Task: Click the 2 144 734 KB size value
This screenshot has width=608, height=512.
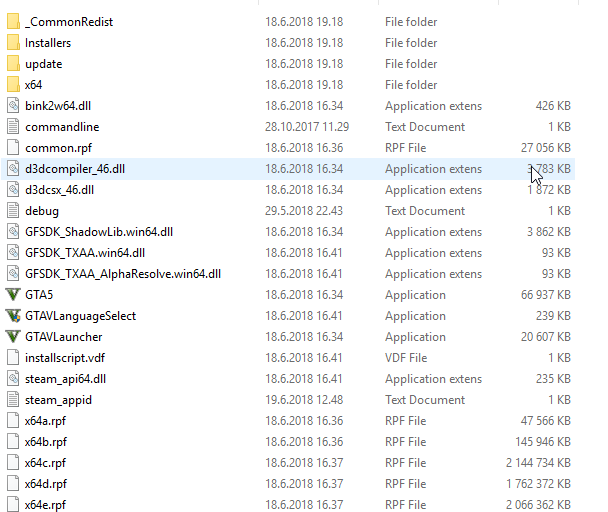Action: tap(538, 463)
